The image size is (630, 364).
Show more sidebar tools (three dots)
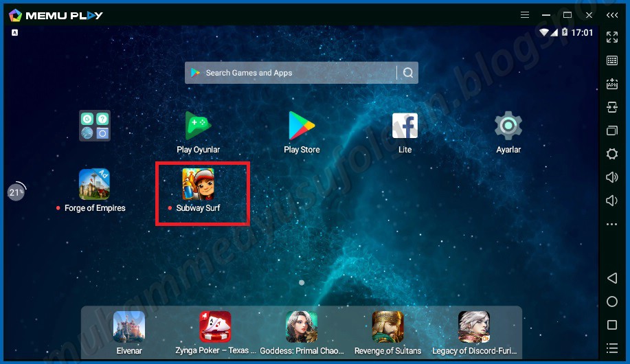(612, 224)
